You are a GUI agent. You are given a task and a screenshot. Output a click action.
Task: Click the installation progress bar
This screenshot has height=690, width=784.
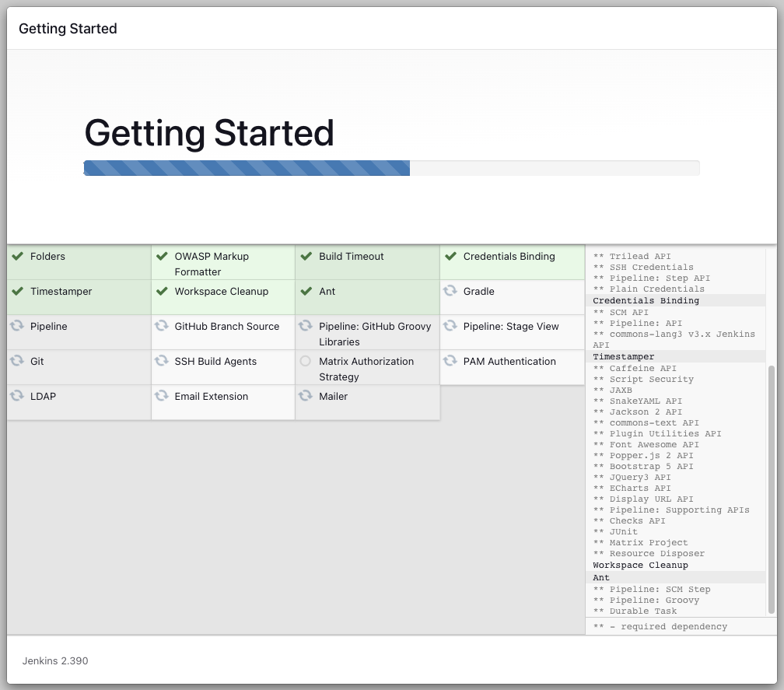(x=391, y=168)
